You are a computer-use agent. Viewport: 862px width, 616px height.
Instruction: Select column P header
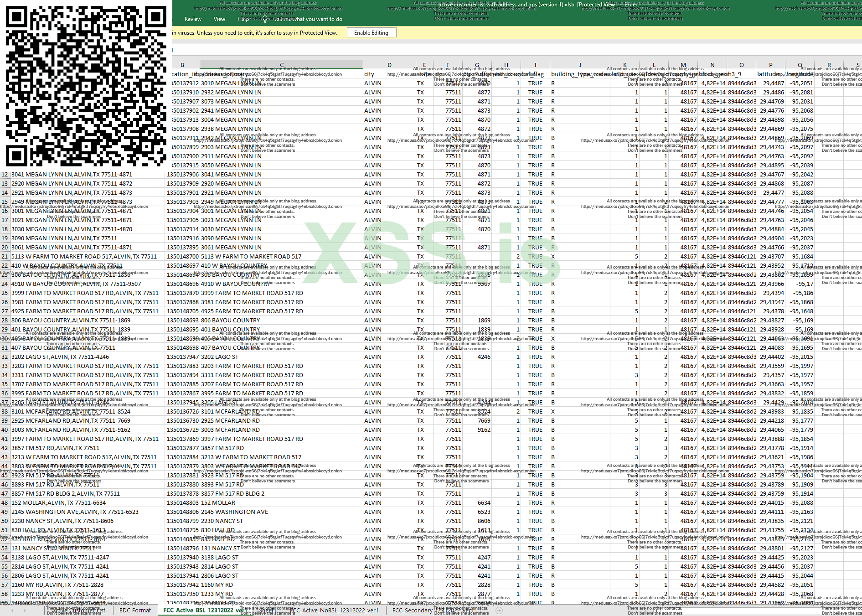tap(771, 65)
